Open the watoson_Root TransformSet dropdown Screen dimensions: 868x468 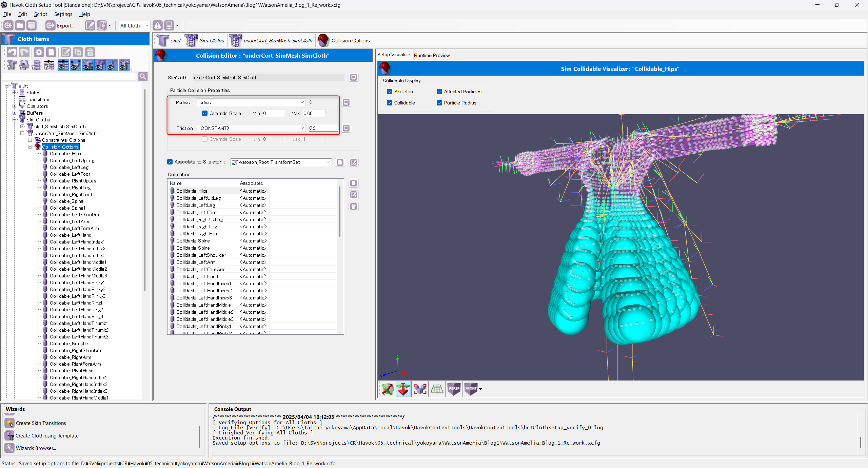(281, 162)
